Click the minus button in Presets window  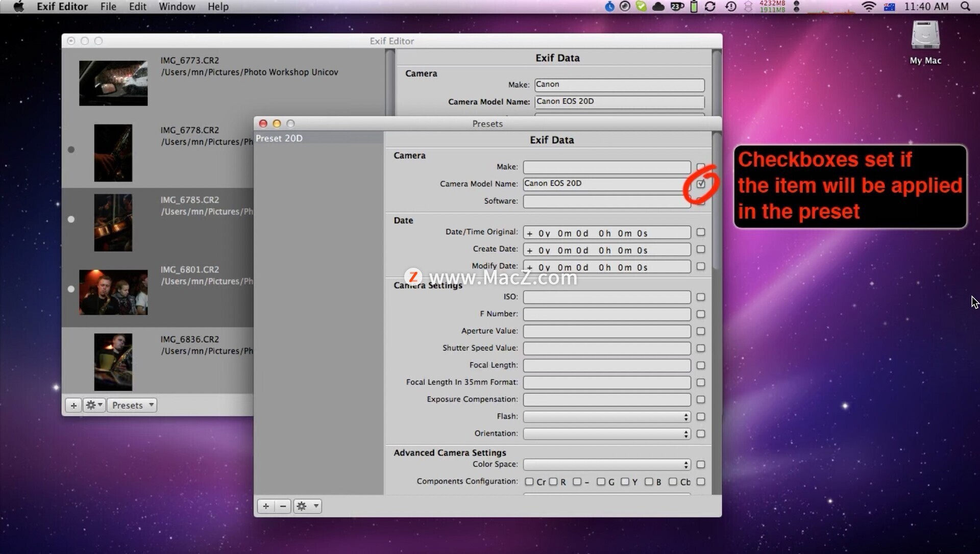point(283,506)
